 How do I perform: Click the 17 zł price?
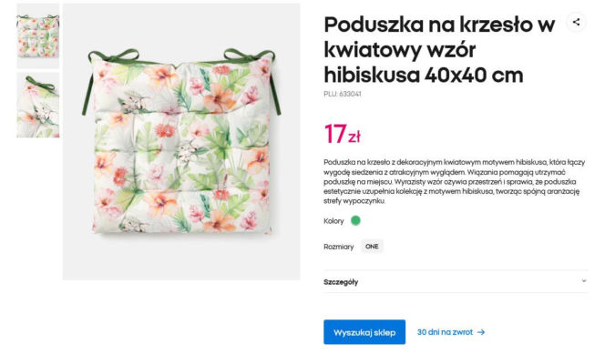(x=343, y=134)
